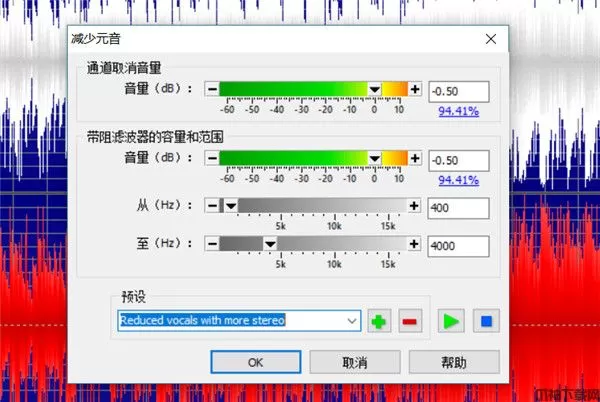Open help with the 帮助 button

tap(454, 362)
